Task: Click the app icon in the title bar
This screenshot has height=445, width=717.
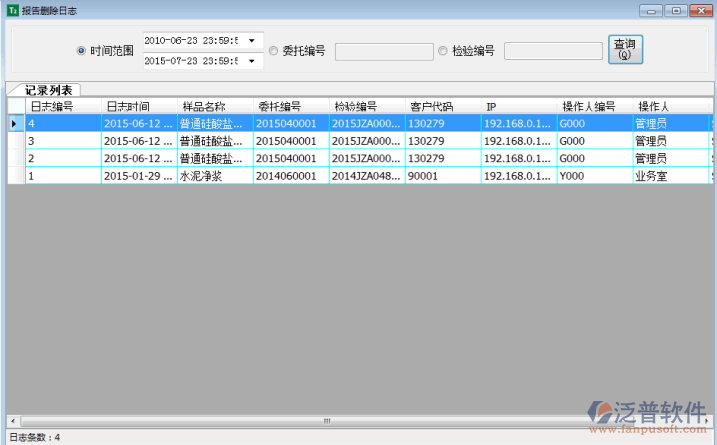Action: click(x=12, y=9)
